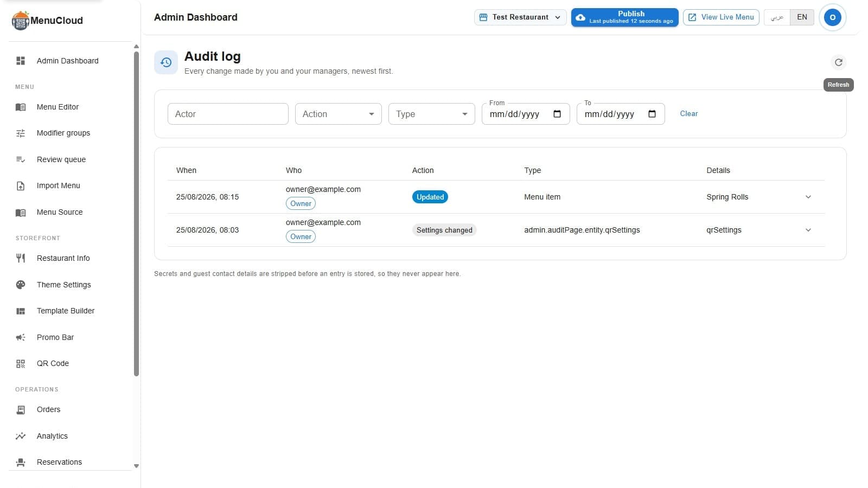Open the Test Restaurant selector dropdown
This screenshot has width=868, height=488.
pyautogui.click(x=520, y=17)
